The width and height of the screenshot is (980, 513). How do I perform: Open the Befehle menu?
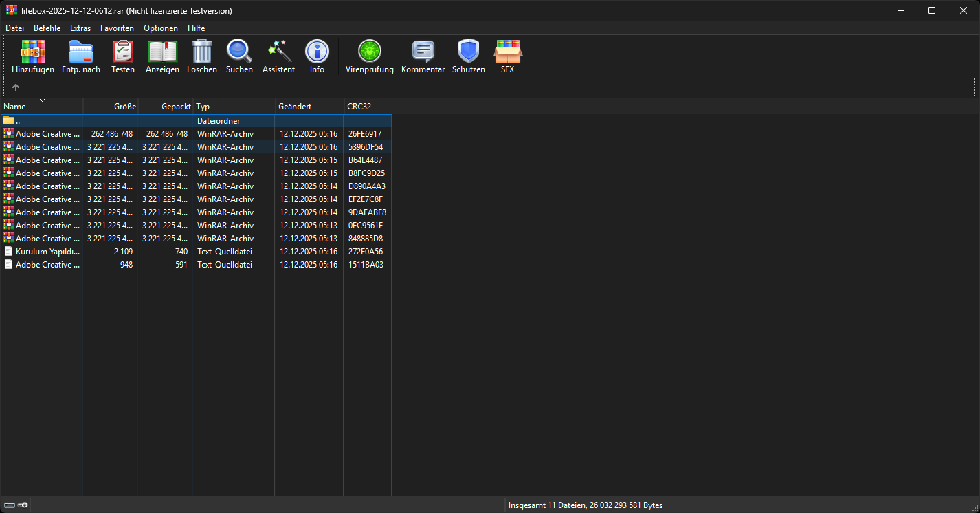tap(47, 28)
